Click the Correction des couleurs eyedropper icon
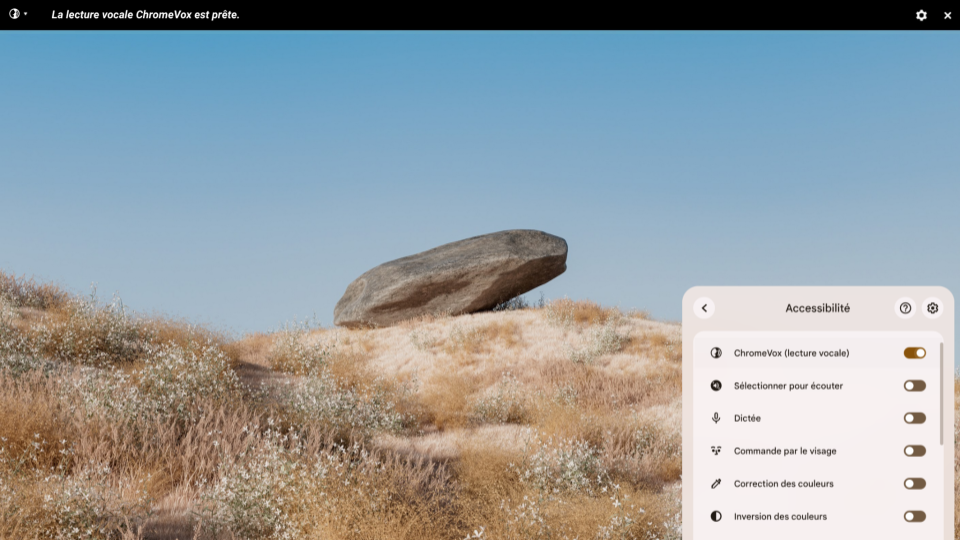Image resolution: width=960 pixels, height=540 pixels. pos(716,484)
